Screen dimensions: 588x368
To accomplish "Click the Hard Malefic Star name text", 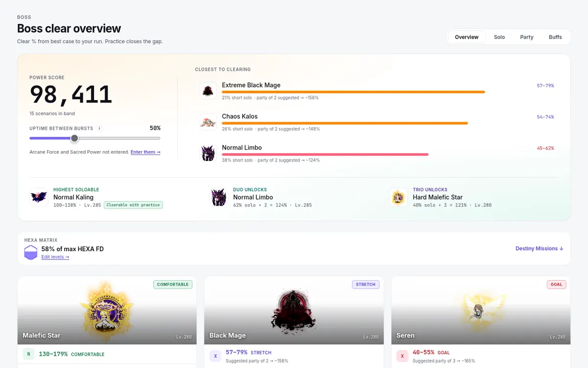I will (438, 197).
